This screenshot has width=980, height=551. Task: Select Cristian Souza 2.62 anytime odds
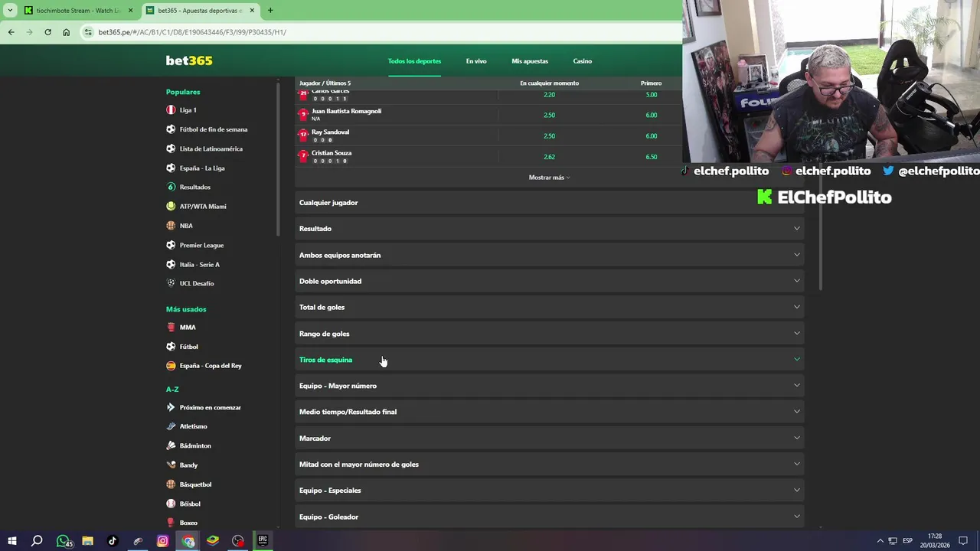[549, 157]
